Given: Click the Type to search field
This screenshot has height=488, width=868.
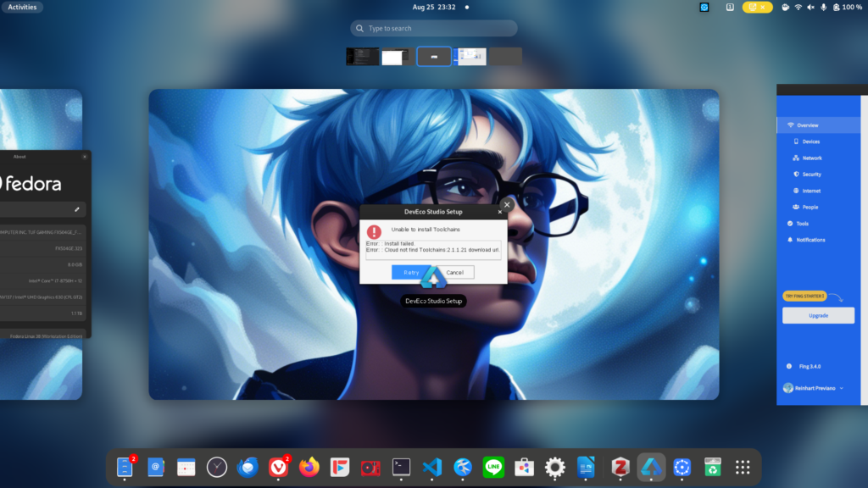Looking at the screenshot, I should click(x=434, y=28).
